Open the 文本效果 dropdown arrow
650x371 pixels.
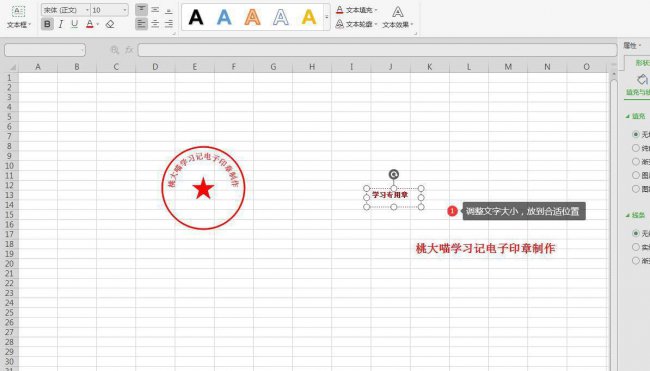412,24
